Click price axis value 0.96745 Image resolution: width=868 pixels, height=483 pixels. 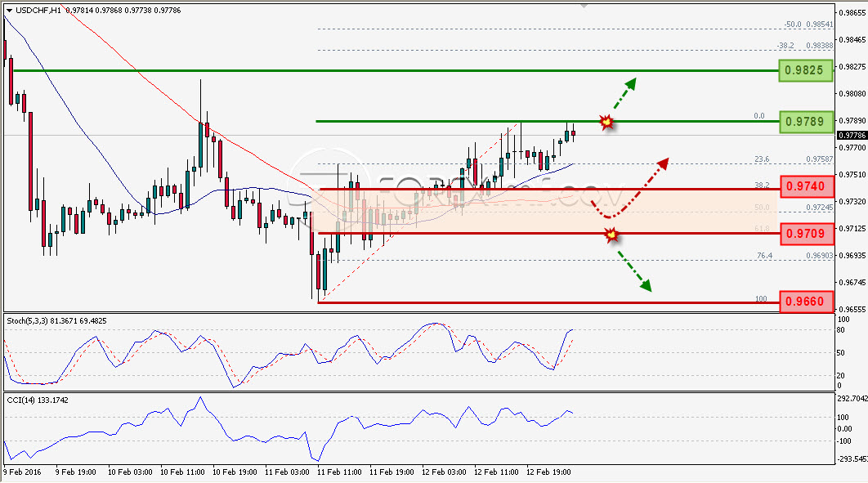click(852, 283)
